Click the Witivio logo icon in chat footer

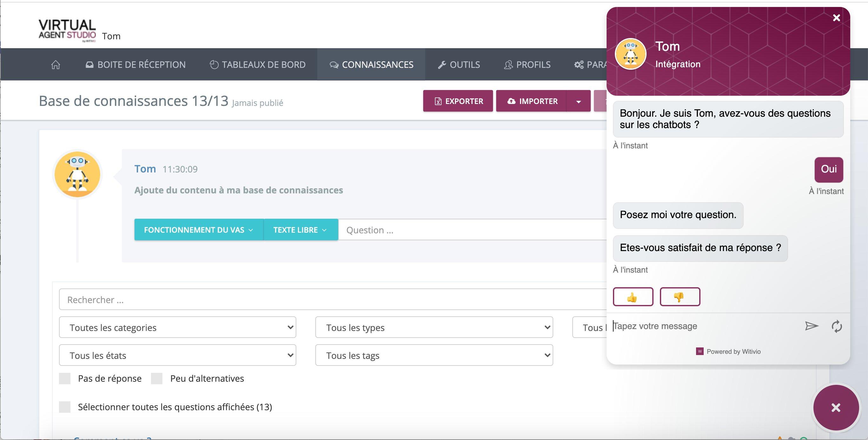[x=700, y=352]
